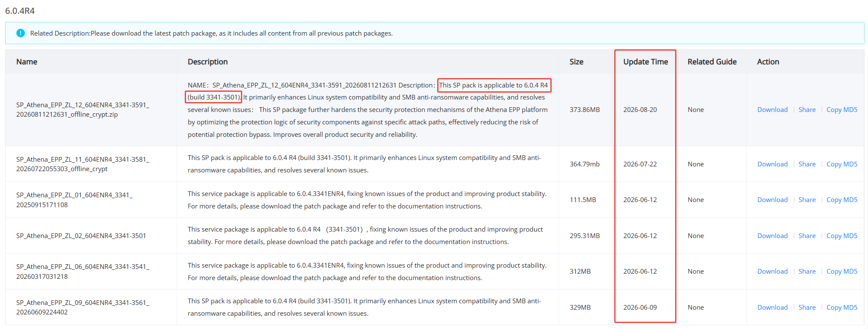The image size is (868, 329).
Task: Copy MD5 for the ZL_02 3341-3501 package
Action: [842, 236]
